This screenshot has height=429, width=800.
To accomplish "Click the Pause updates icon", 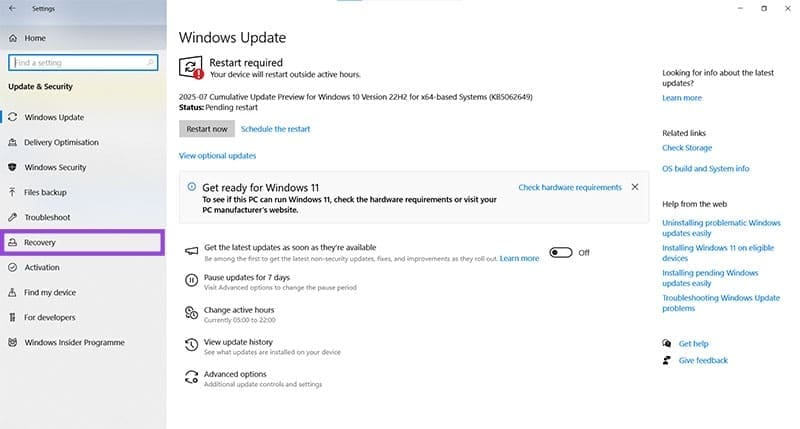I will tap(191, 280).
